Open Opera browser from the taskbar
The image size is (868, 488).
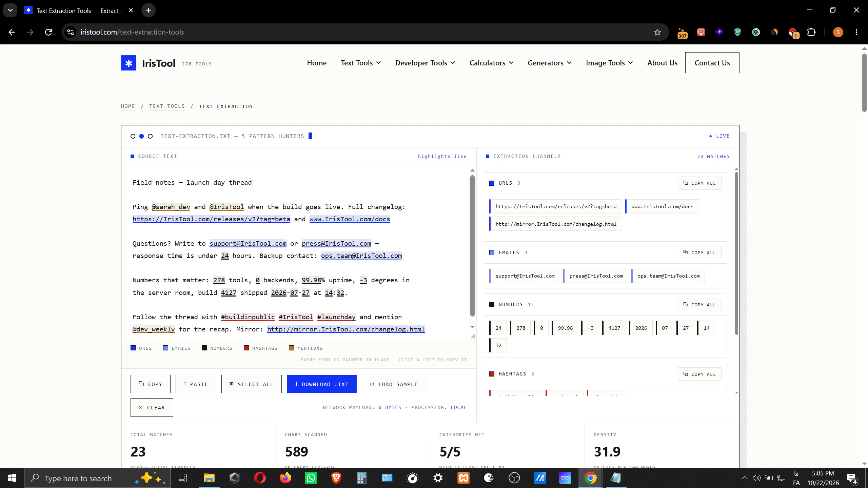point(260,478)
